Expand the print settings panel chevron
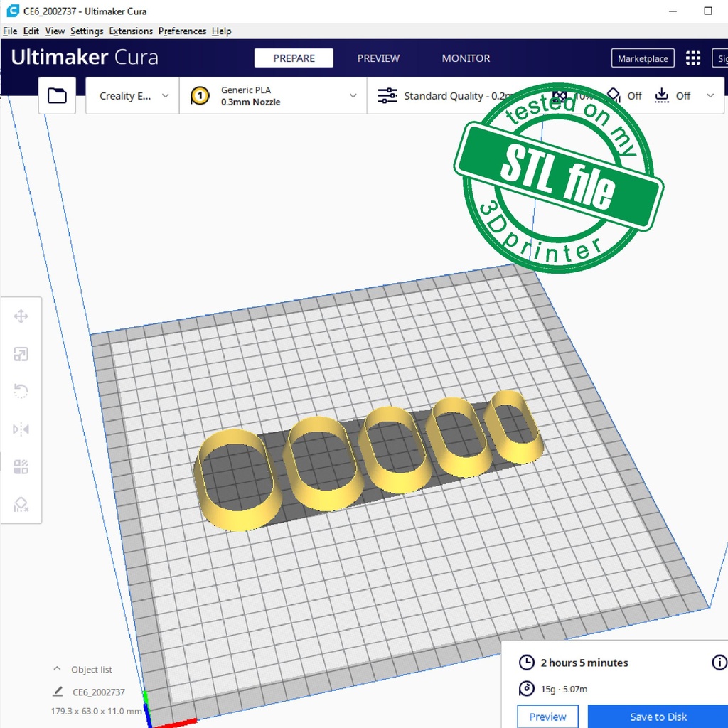Viewport: 728px width, 728px height. [710, 96]
